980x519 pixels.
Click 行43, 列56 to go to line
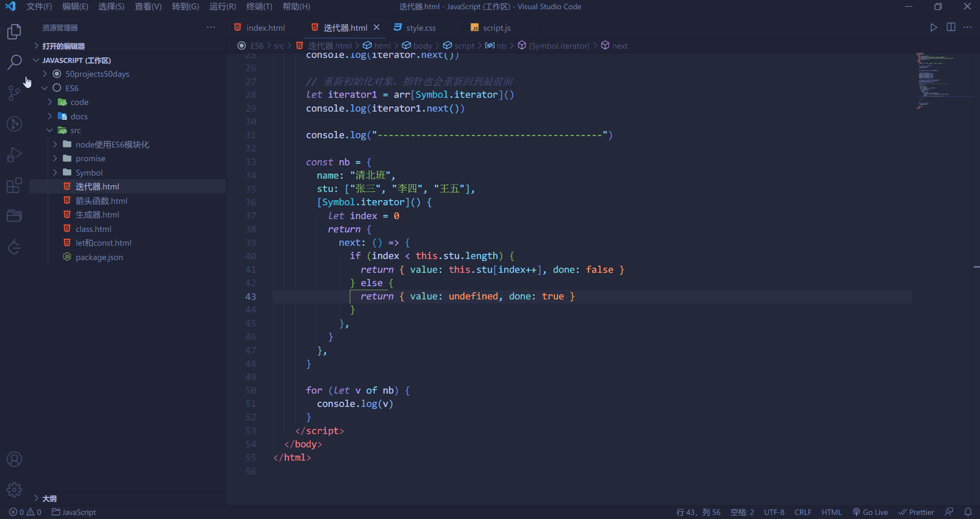[x=698, y=512]
